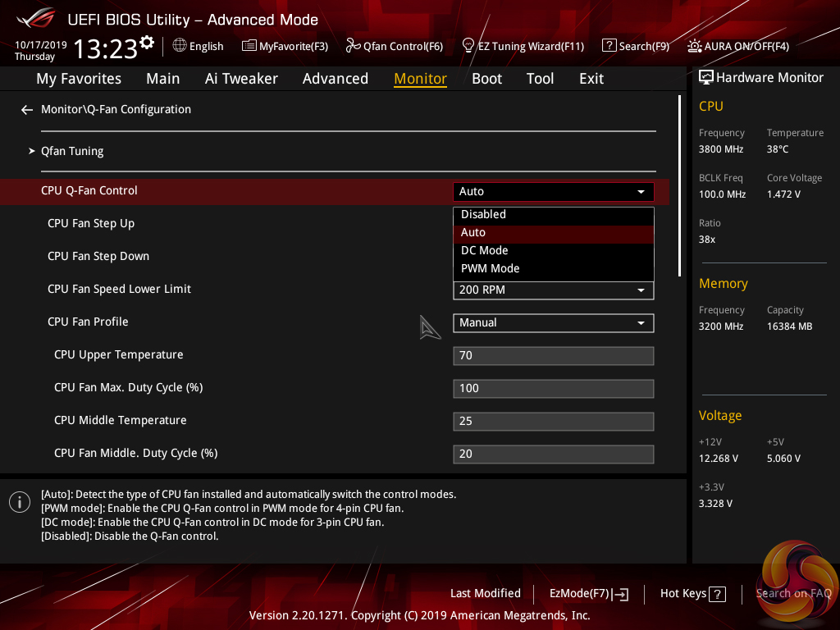Switch to the Main tab
This screenshot has width=840, height=630.
(x=163, y=79)
